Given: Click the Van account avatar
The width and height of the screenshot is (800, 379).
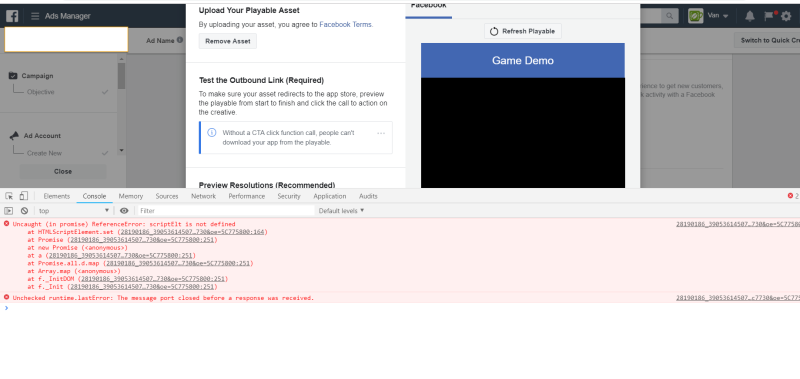Looking at the screenshot, I should click(x=695, y=16).
